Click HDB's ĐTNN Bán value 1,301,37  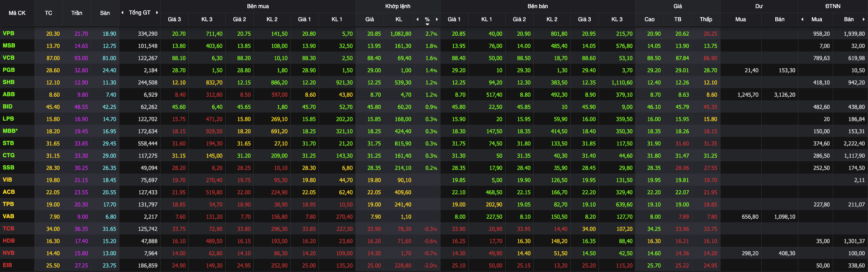[854, 241]
